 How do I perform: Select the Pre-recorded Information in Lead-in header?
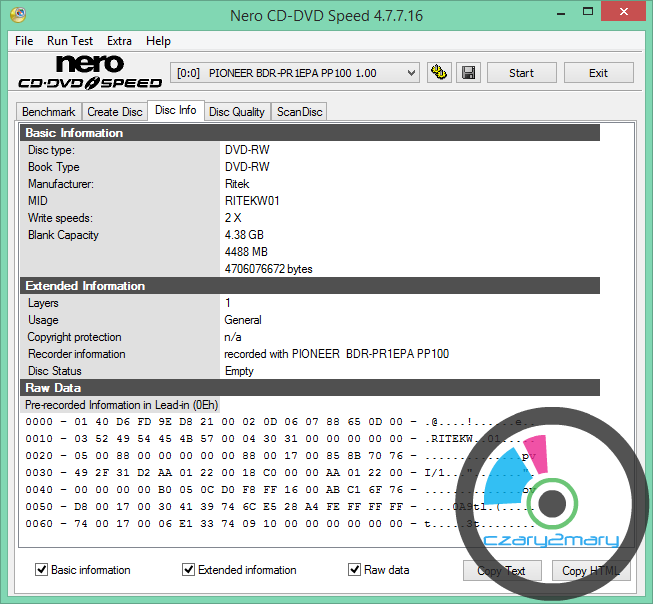tap(122, 405)
